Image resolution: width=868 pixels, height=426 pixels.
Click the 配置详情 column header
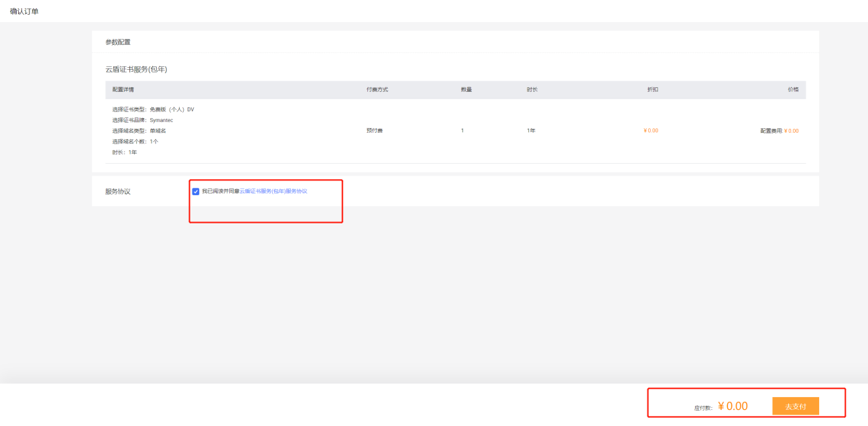123,90
